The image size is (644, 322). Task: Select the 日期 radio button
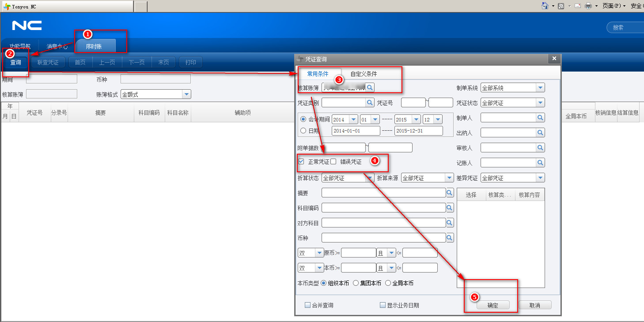point(303,131)
